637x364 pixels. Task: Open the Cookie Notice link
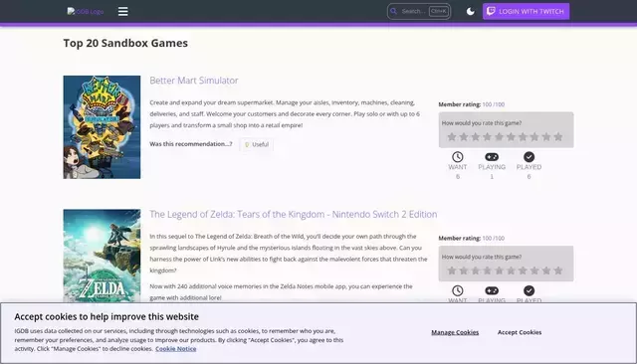point(176,349)
